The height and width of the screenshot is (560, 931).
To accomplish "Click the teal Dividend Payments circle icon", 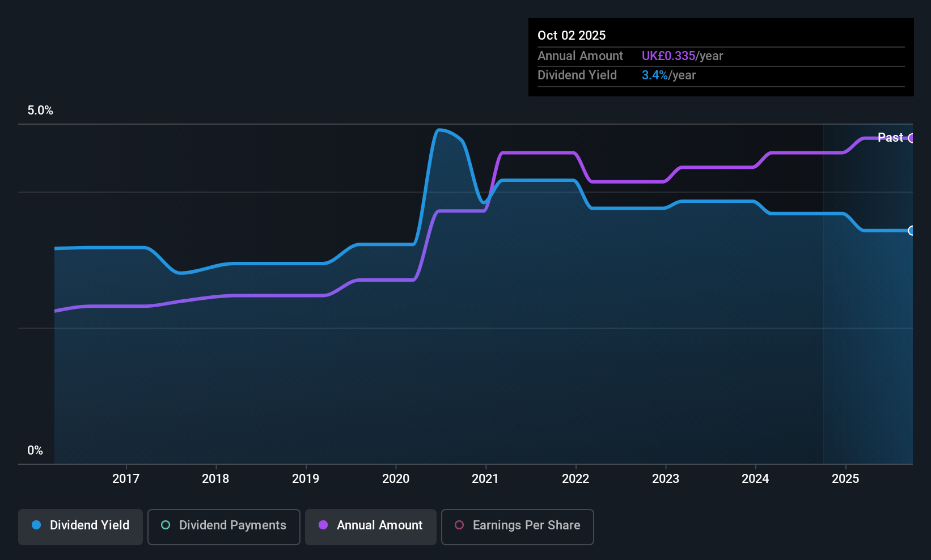I will pyautogui.click(x=165, y=525).
